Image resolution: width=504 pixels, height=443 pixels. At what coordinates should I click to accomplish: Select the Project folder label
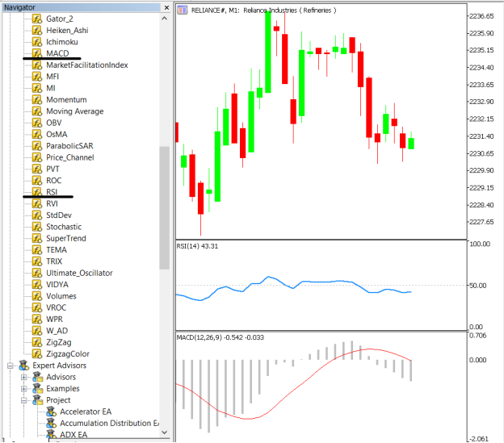click(58, 400)
